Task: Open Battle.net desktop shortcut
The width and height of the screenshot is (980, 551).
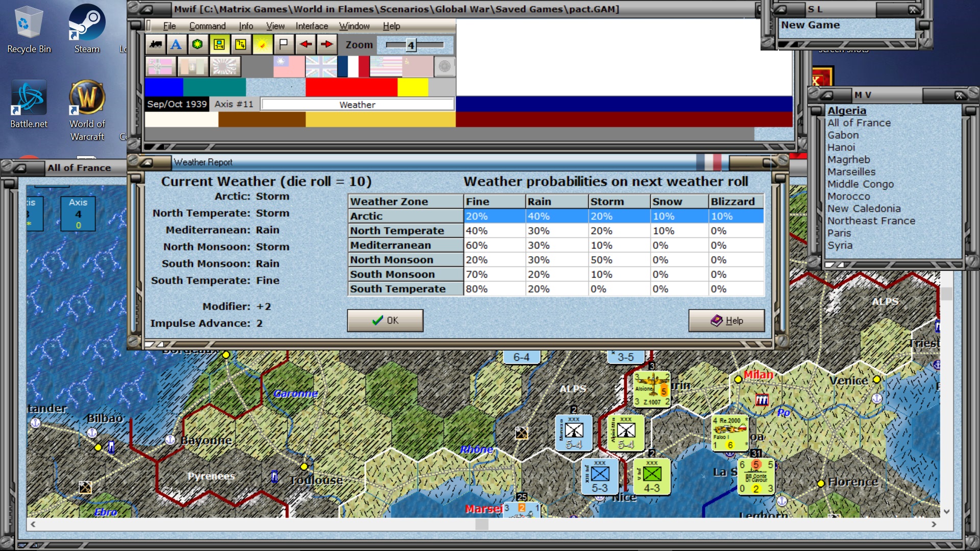Action: pos(29,105)
